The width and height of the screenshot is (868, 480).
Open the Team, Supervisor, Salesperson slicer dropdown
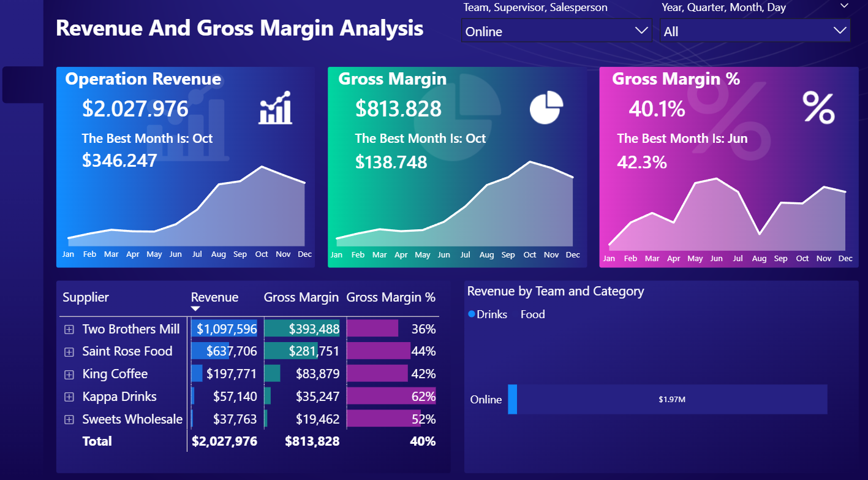[x=641, y=30]
